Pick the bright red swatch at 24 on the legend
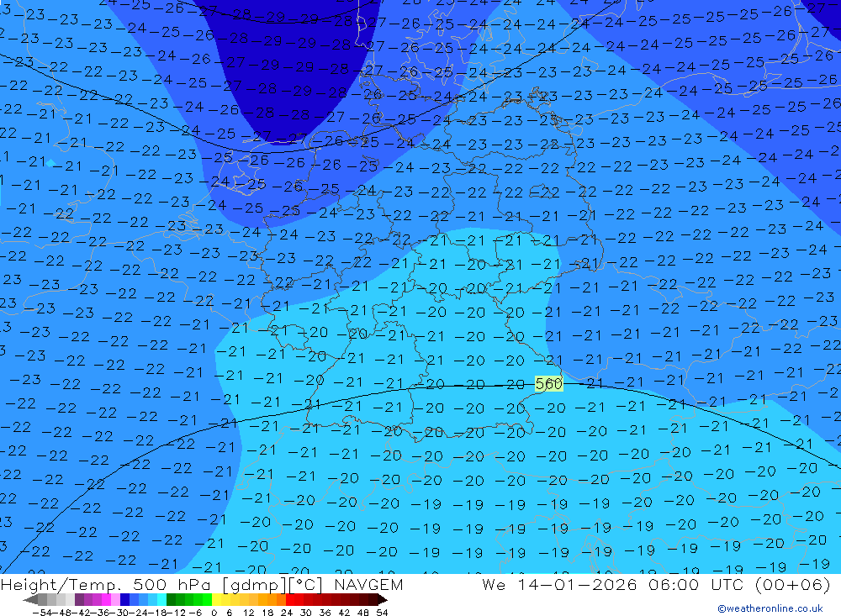This screenshot has height=616, width=841. click(290, 600)
